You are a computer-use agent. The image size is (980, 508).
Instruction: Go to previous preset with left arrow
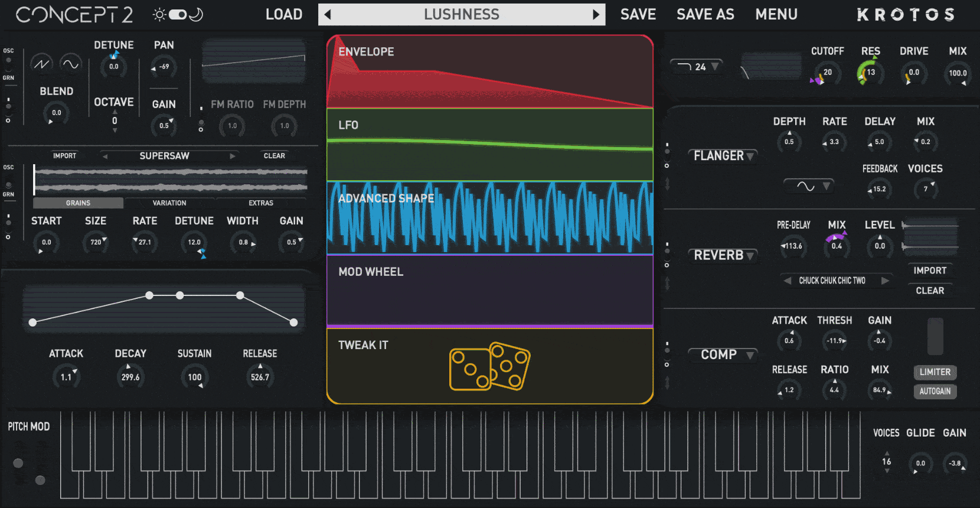pos(328,15)
